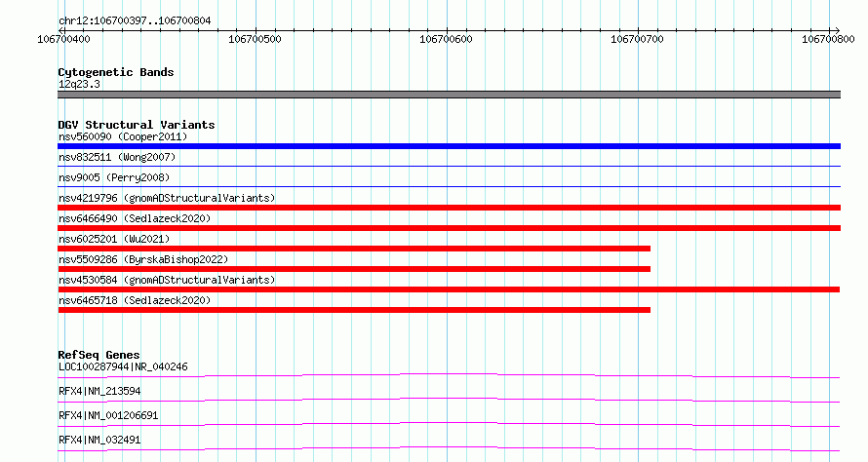
Task: Open LOC100287944|NR_040246 gene label
Action: coord(123,366)
